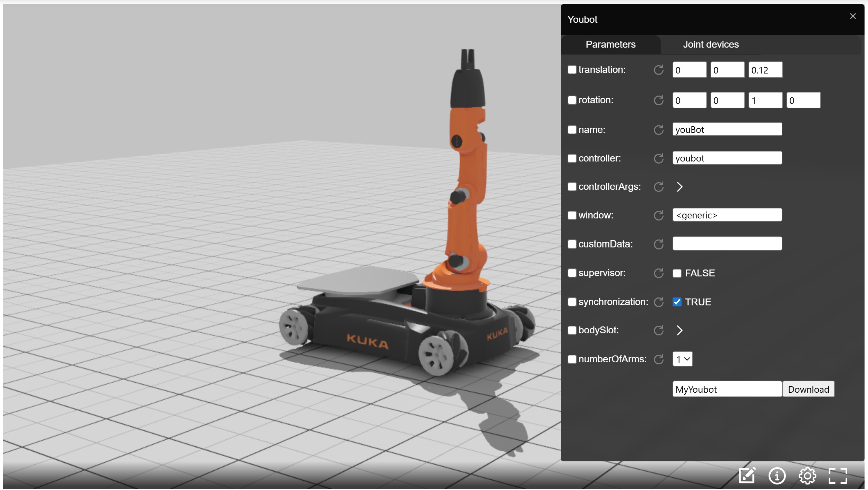Edit the translation Z field showing 0.12
This screenshot has height=490, width=868.
coord(765,70)
